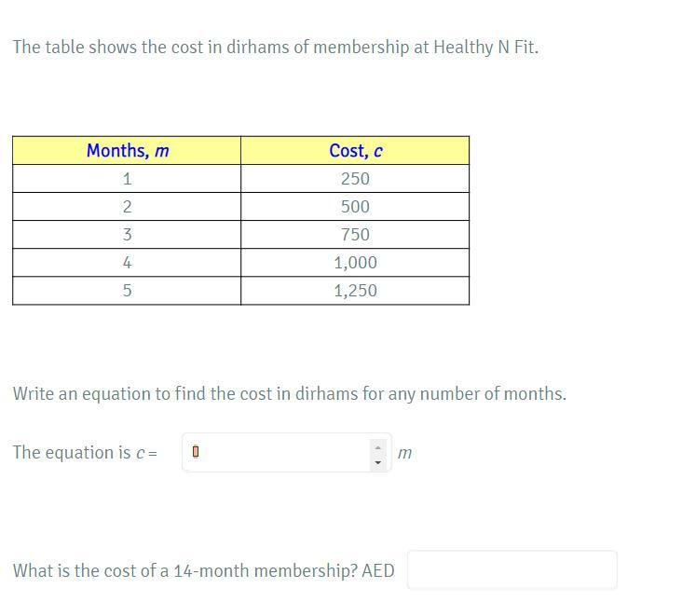The image size is (696, 616).
Task: Click the equation coefficient input box
Action: 278,453
